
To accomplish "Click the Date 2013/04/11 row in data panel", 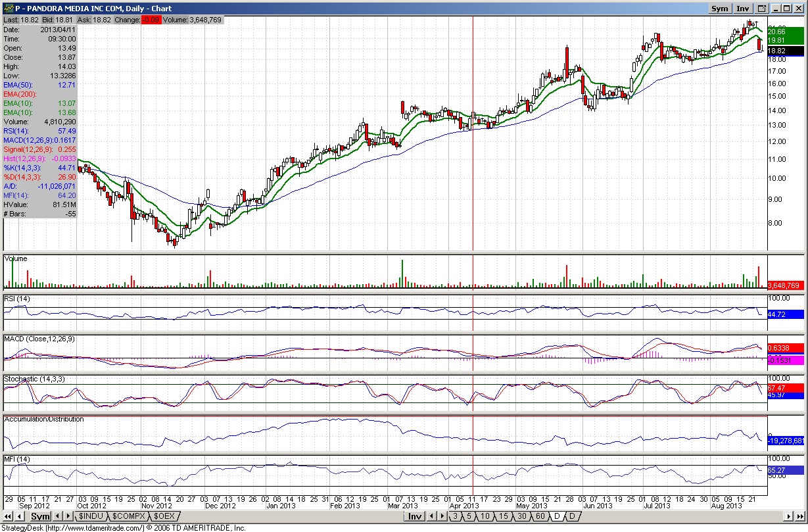I will [x=40, y=30].
